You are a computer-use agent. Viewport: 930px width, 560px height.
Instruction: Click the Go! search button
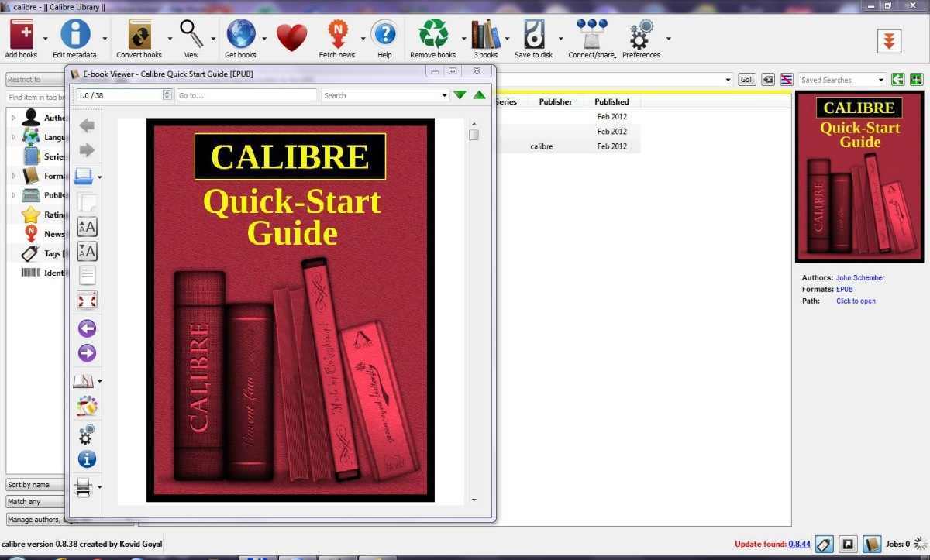point(746,80)
